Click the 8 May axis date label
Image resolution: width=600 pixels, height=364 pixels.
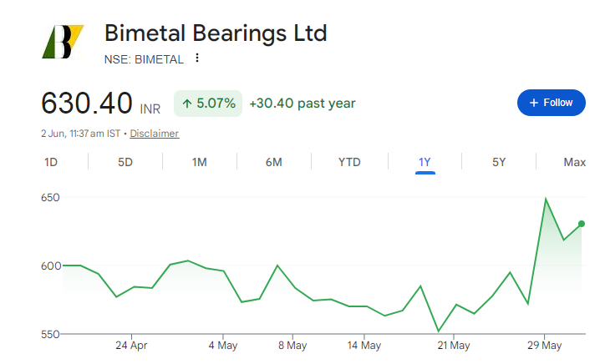(292, 346)
